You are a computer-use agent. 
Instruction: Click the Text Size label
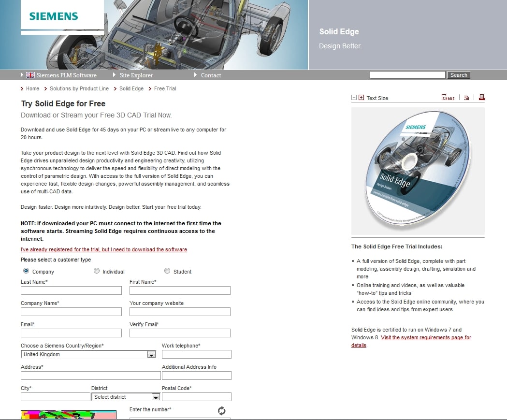(377, 98)
